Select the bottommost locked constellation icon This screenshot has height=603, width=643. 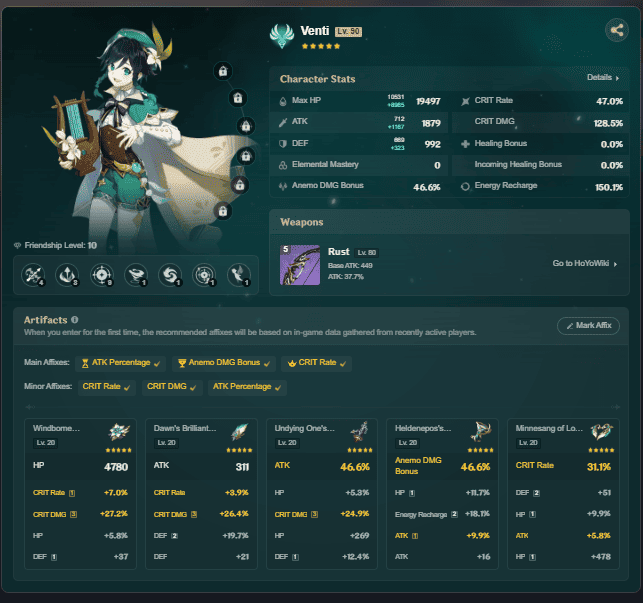pos(223,211)
